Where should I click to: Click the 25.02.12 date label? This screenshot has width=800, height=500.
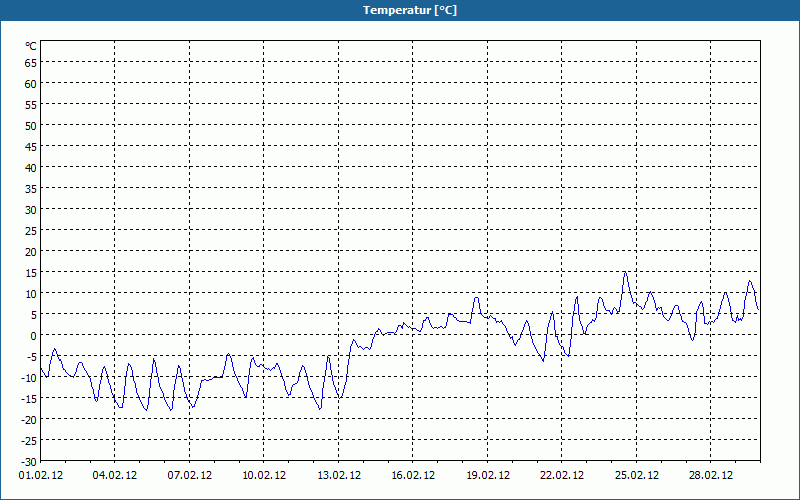[636, 476]
